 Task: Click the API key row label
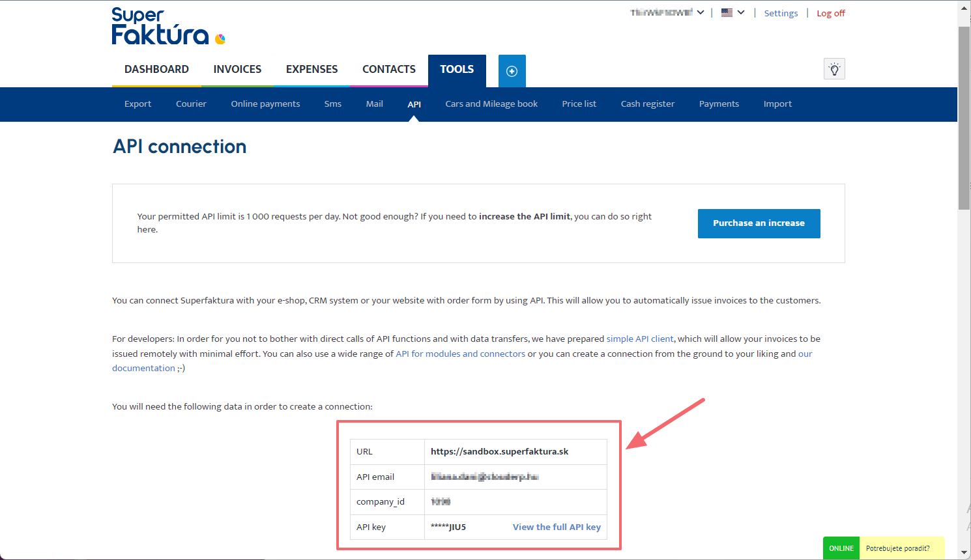coord(371,527)
